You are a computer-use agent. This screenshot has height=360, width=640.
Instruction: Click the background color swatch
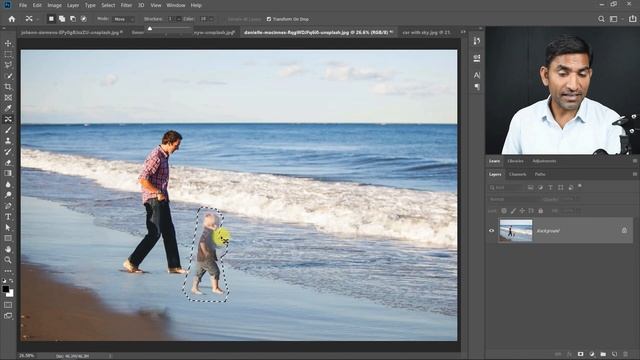[x=10, y=293]
